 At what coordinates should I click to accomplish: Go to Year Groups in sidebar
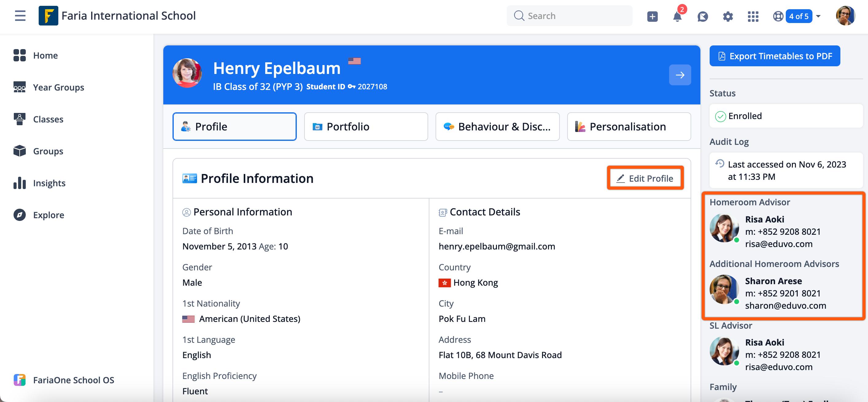coord(58,87)
